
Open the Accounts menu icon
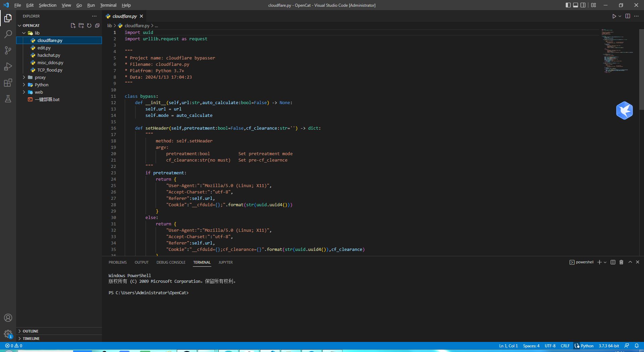click(x=8, y=318)
